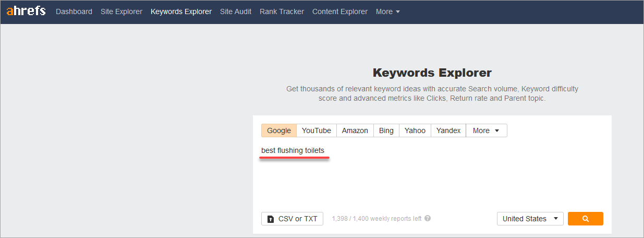Click the orange search magnifier button

click(x=585, y=219)
